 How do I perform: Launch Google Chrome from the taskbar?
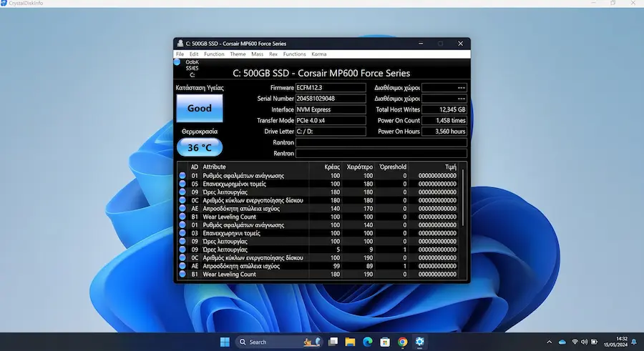(402, 342)
